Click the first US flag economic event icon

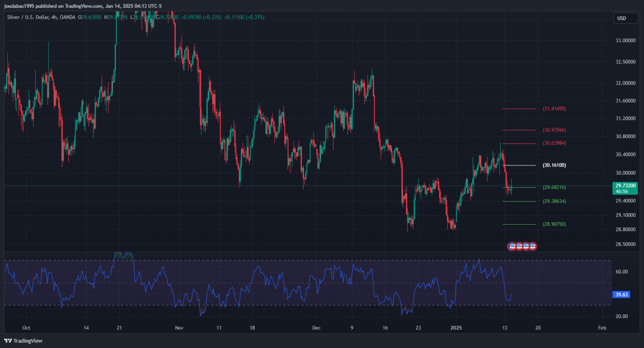(x=512, y=246)
